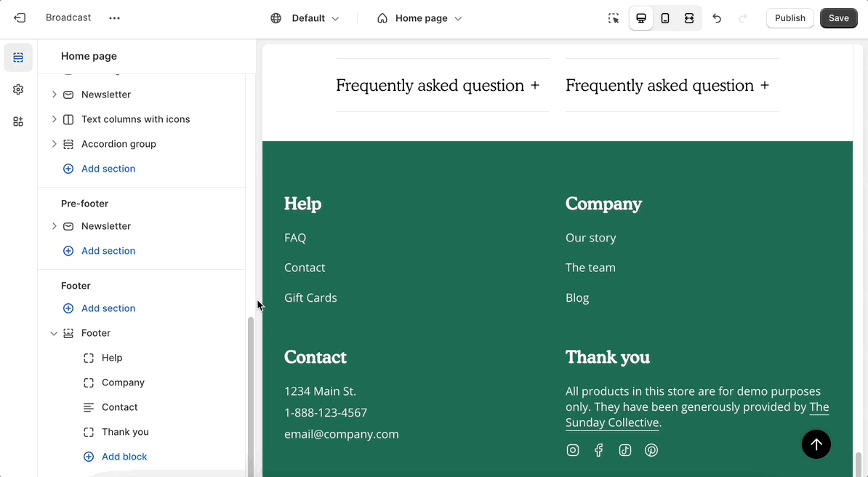Select the Thank you footer block

pos(125,432)
